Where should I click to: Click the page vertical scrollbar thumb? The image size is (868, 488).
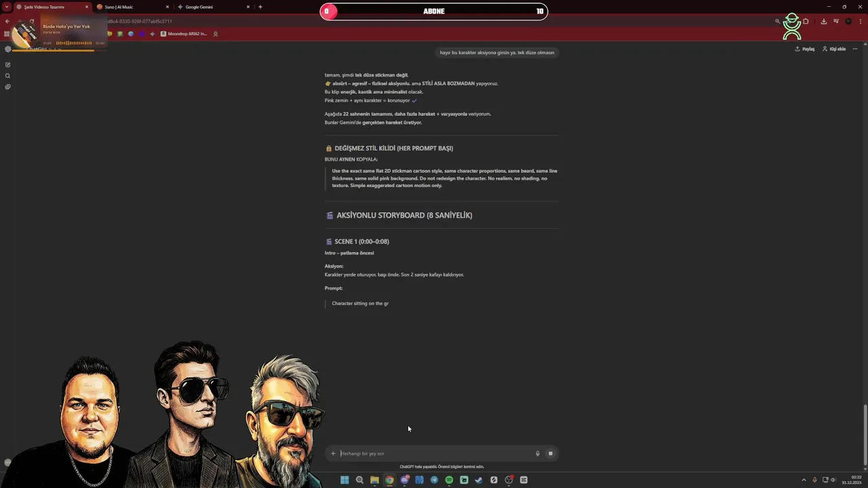pos(865,434)
